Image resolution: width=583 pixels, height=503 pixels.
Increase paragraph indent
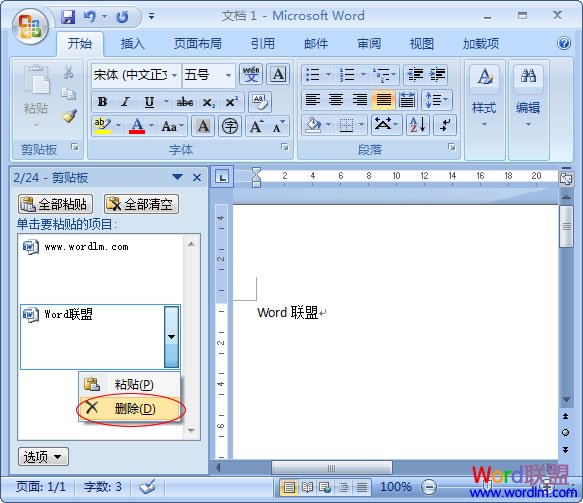(x=437, y=74)
